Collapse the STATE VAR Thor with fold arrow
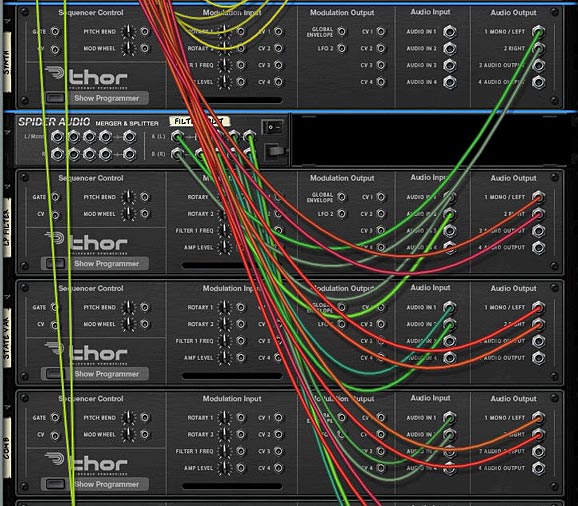The width and height of the screenshot is (578, 506). click(7, 297)
